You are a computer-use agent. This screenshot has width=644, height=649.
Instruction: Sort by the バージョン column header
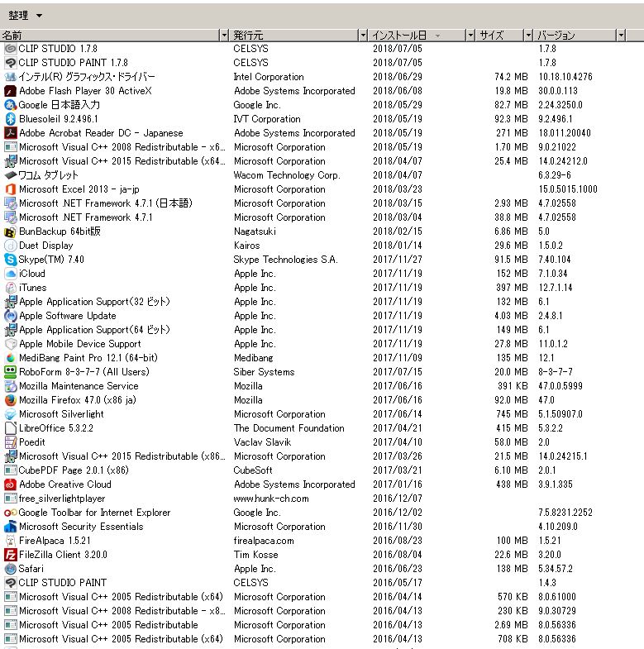click(575, 36)
